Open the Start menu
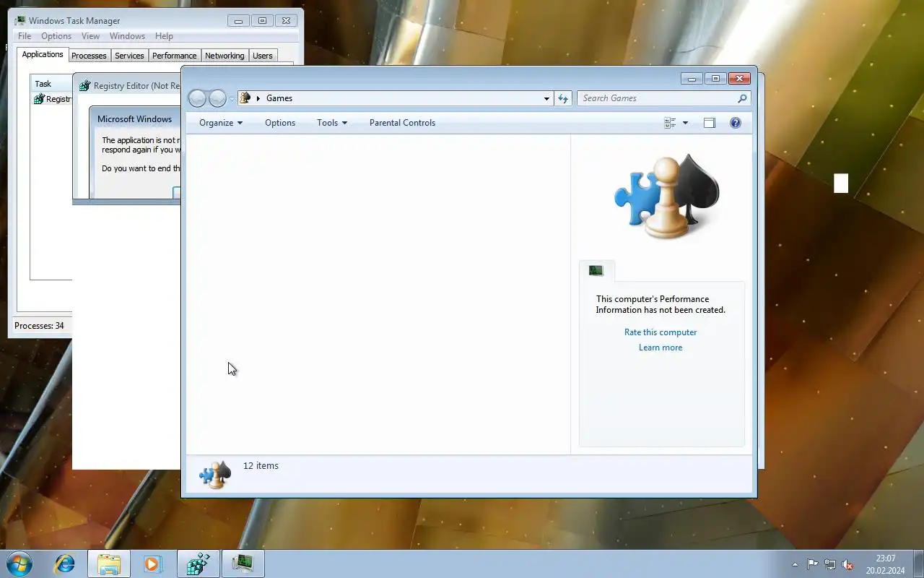 tap(19, 564)
